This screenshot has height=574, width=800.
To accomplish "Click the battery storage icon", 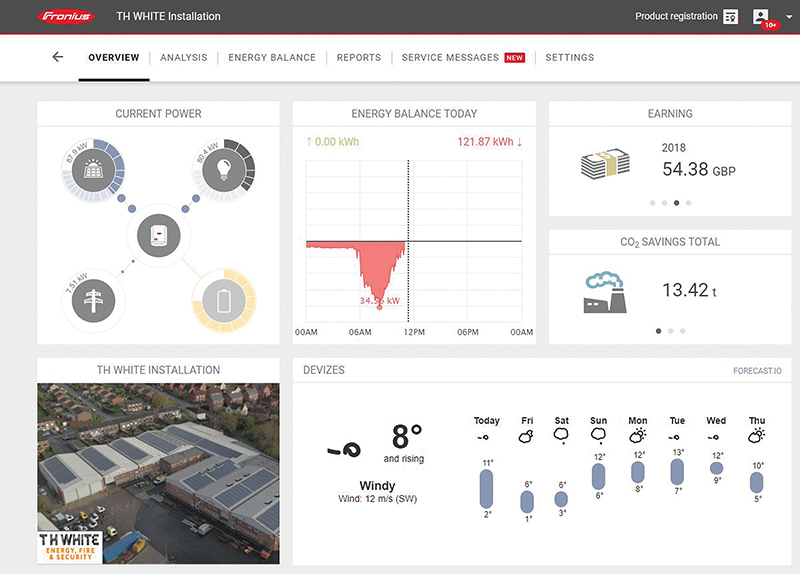I will (223, 300).
